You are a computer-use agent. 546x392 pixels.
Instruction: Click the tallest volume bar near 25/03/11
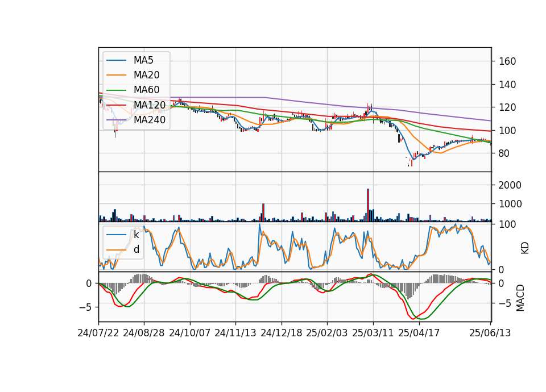tap(368, 205)
